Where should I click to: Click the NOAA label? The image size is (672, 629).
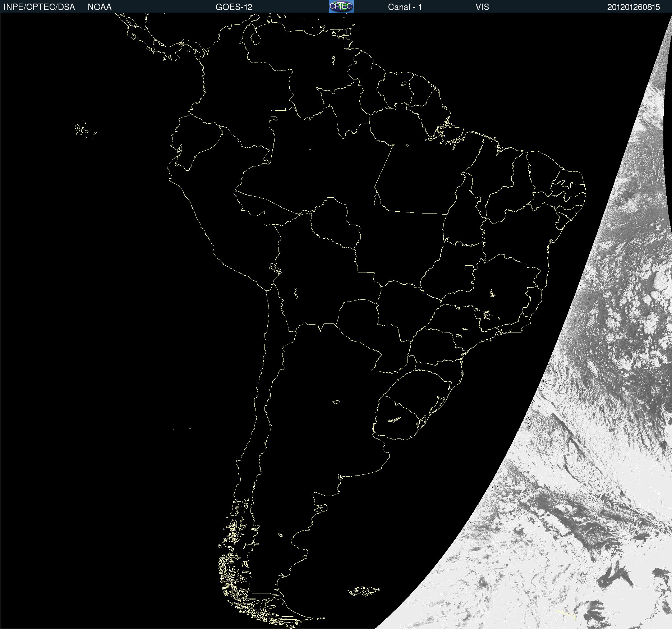pyautogui.click(x=100, y=7)
